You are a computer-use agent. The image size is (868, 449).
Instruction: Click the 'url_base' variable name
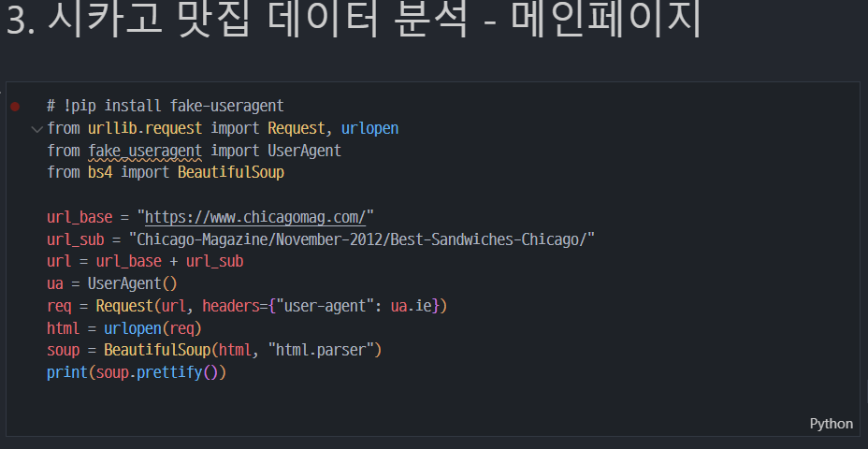click(x=80, y=217)
